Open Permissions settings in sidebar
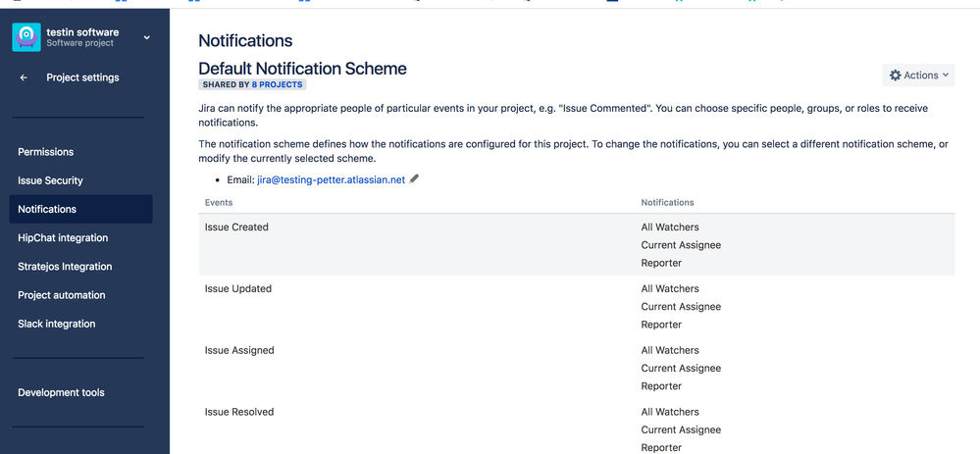This screenshot has width=980, height=454. click(x=46, y=152)
